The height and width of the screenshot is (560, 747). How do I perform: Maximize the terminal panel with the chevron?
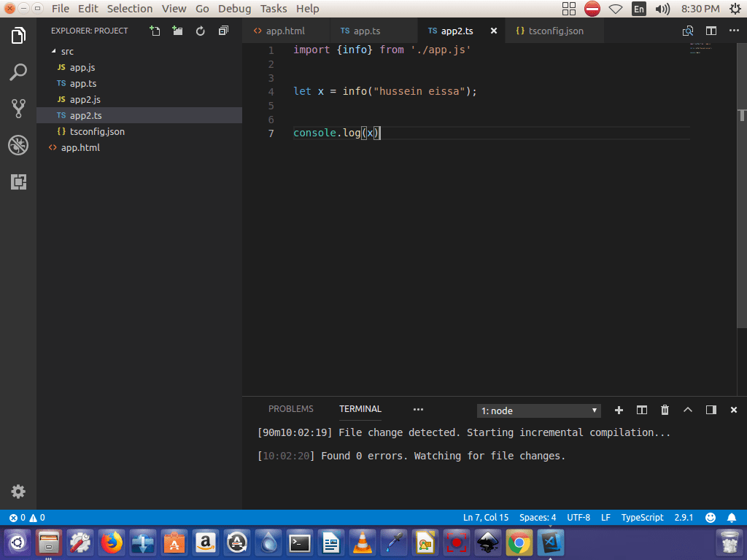click(x=687, y=410)
